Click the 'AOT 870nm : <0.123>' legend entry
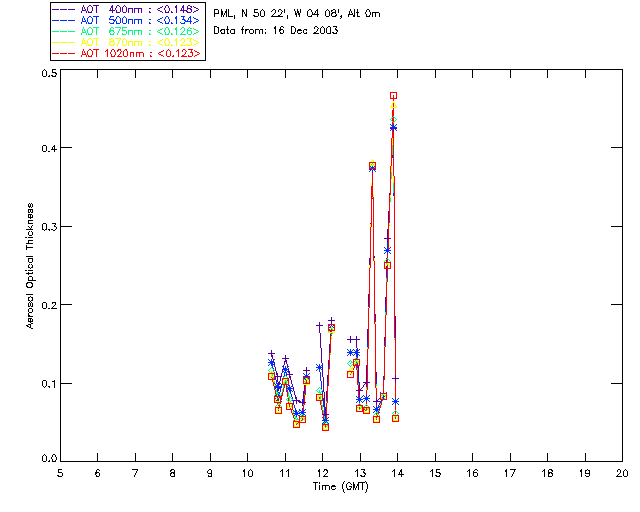The height and width of the screenshot is (512, 640). coord(140,42)
